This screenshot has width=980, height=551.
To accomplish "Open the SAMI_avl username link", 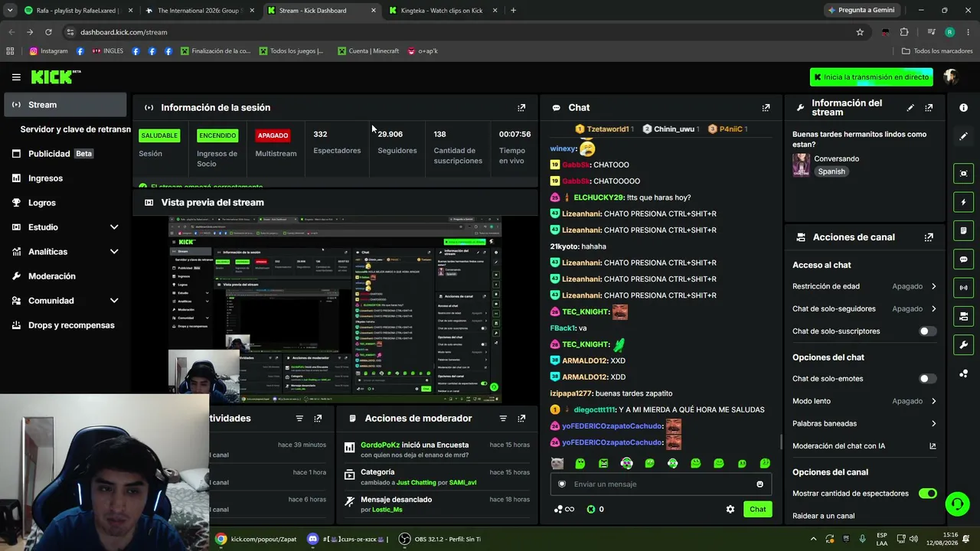I will click(463, 483).
